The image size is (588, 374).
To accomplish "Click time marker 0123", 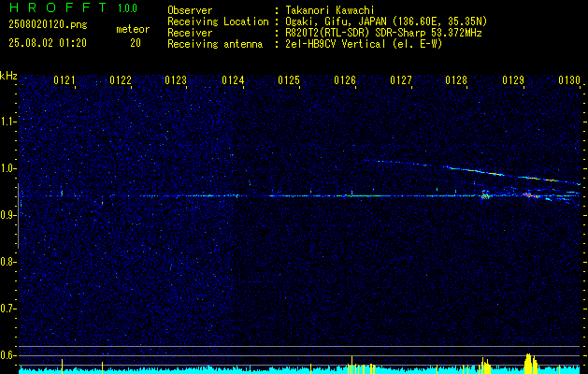I will pos(176,80).
